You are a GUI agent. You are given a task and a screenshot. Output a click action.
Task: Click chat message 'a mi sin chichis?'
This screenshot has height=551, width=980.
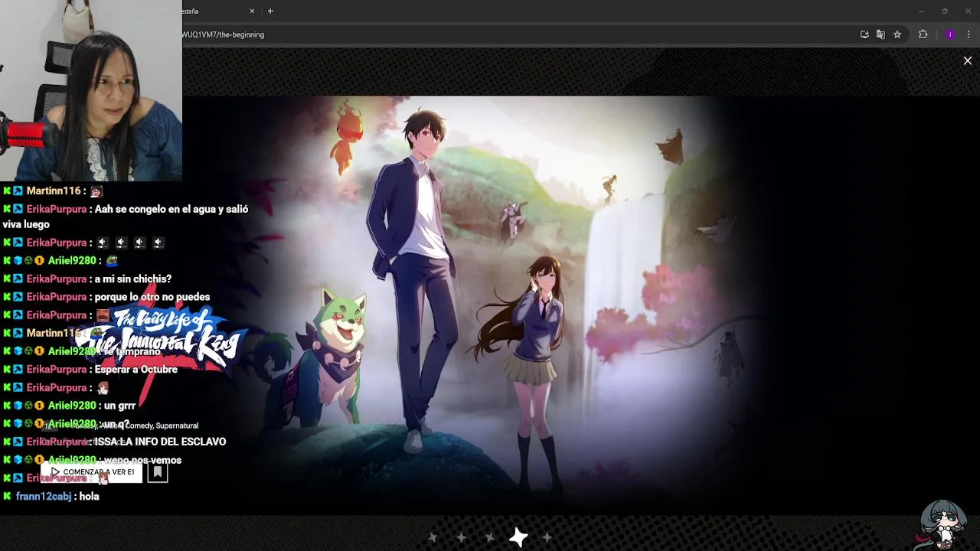[132, 279]
